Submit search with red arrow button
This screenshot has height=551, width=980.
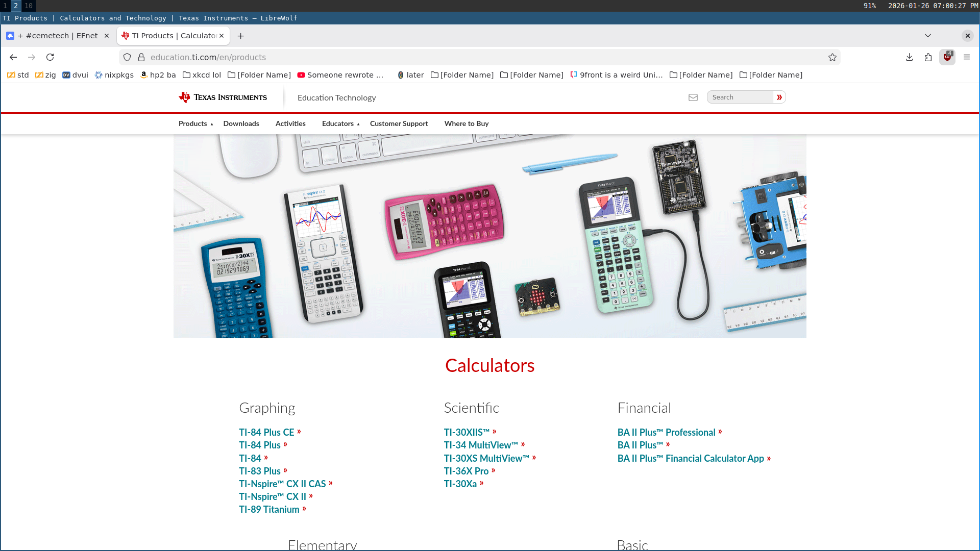pos(779,97)
